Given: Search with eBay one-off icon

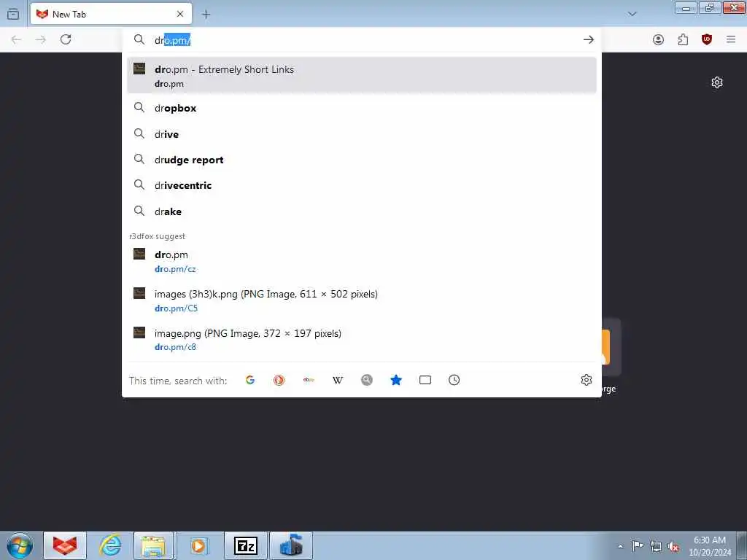Looking at the screenshot, I should point(309,380).
